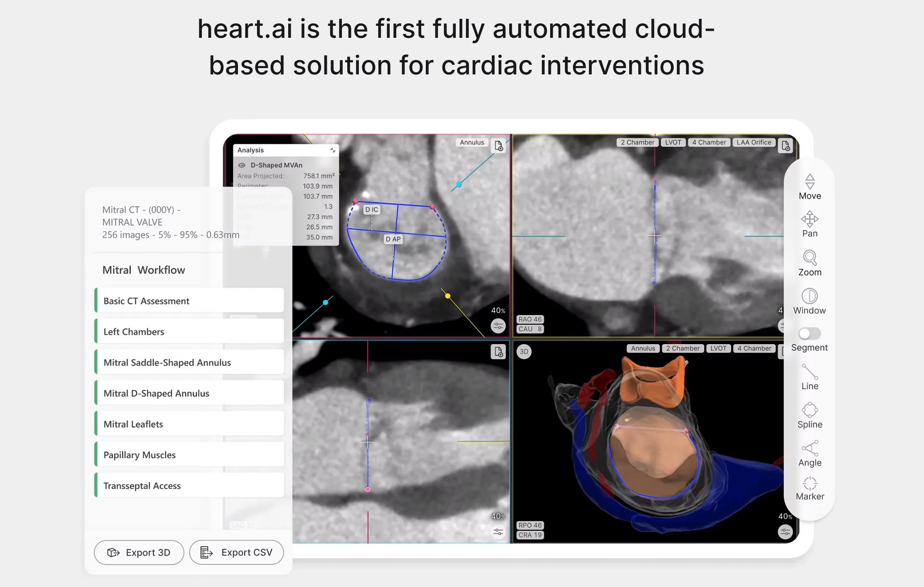Open Transseptal Access workflow step
Image resolution: width=924 pixels, height=587 pixels.
[x=189, y=485]
